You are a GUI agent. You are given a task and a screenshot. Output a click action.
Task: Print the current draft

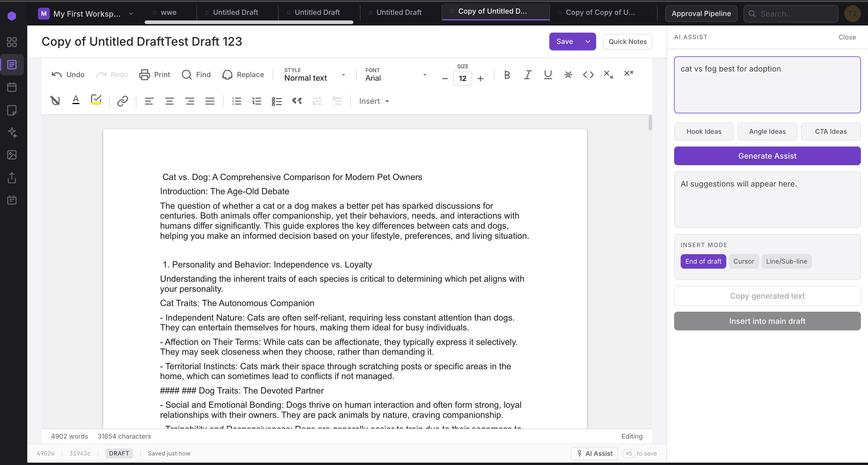click(154, 74)
